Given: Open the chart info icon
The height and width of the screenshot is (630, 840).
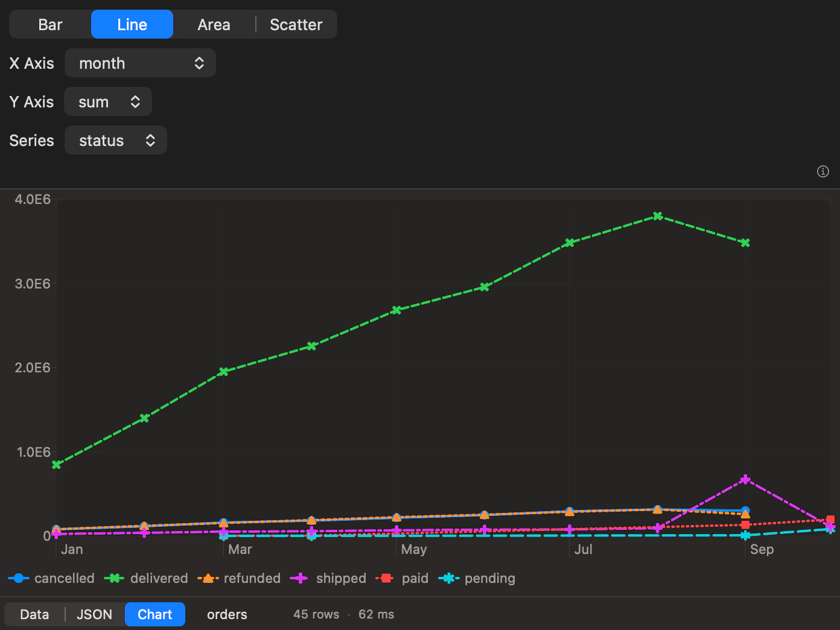Looking at the screenshot, I should click(x=822, y=171).
